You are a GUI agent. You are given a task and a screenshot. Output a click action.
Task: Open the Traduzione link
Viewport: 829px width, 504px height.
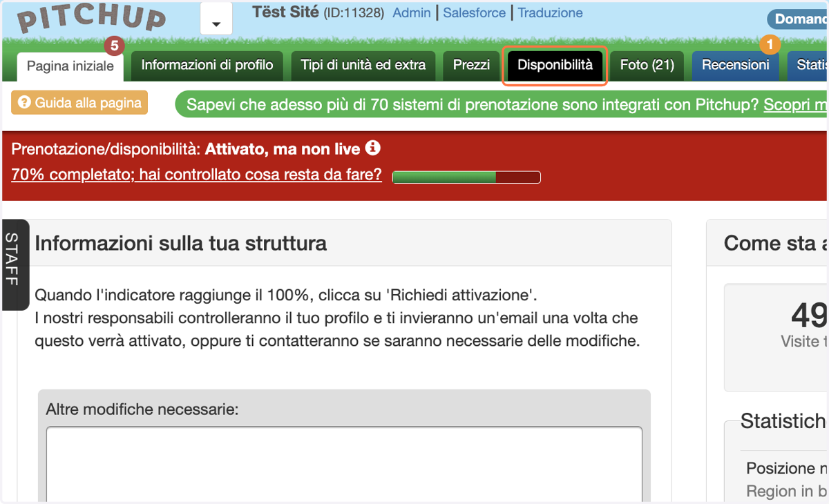pyautogui.click(x=551, y=12)
